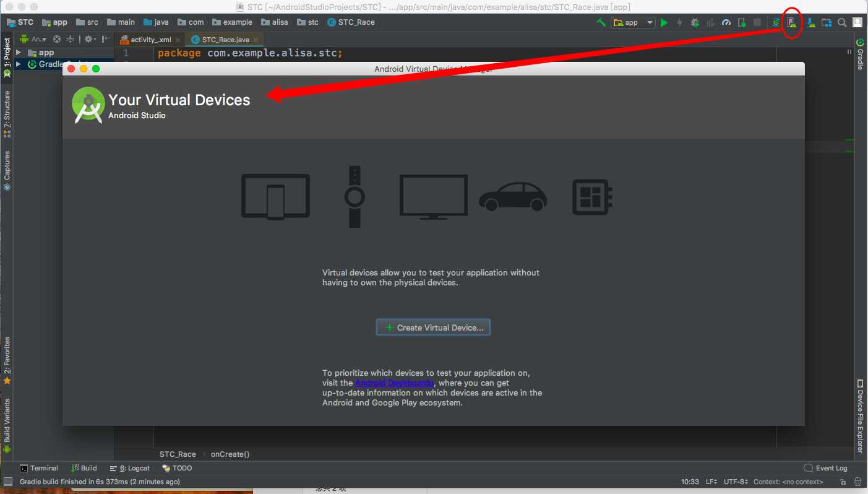This screenshot has width=868, height=494.
Task: Close the STC_Race.java tab
Action: point(256,40)
